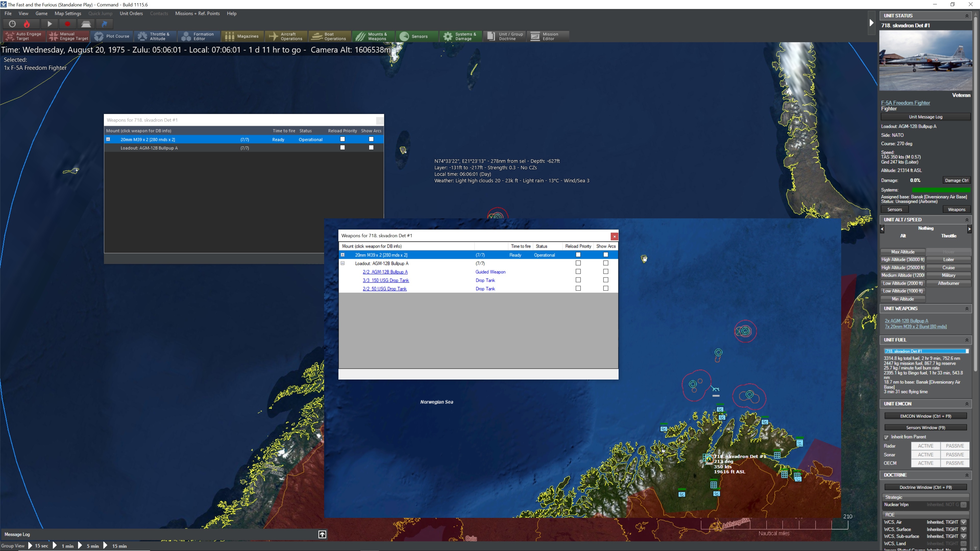
Task: Click the red flame toolbar icon
Action: click(x=27, y=24)
